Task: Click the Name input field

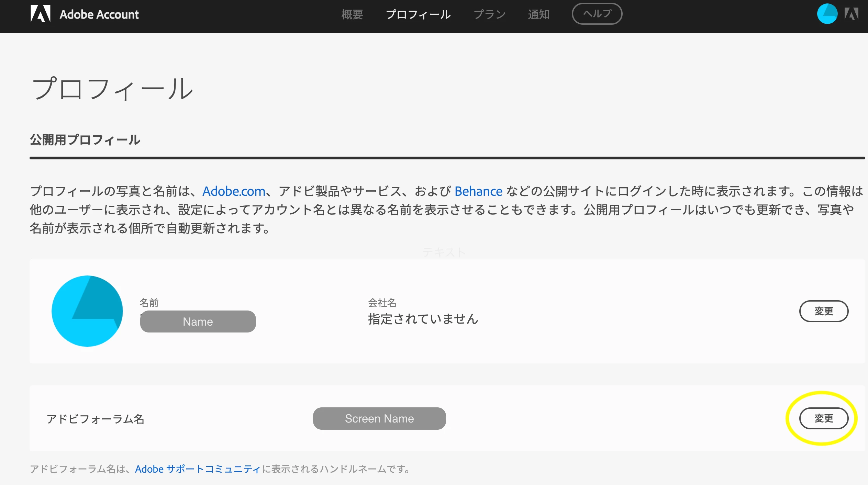Action: coord(198,321)
